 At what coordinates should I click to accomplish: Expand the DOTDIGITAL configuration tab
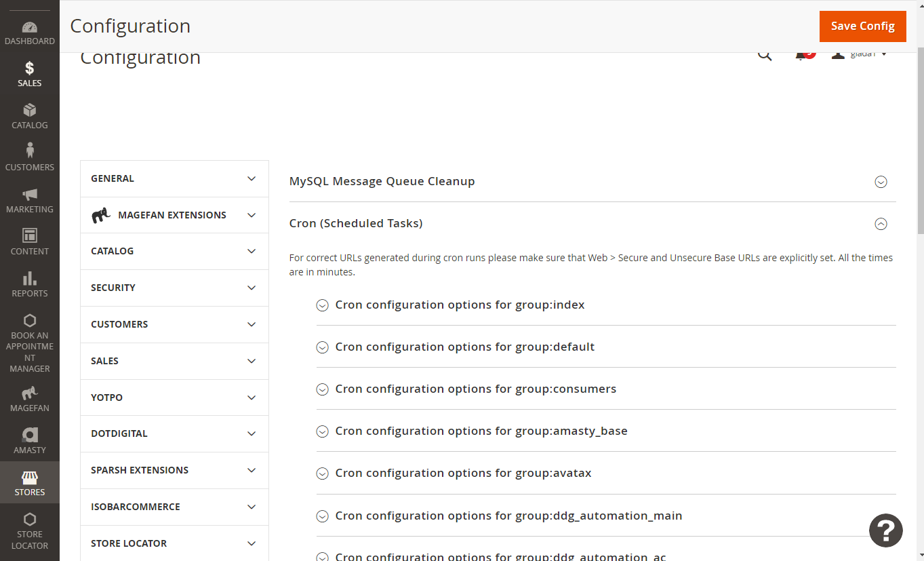pos(174,433)
